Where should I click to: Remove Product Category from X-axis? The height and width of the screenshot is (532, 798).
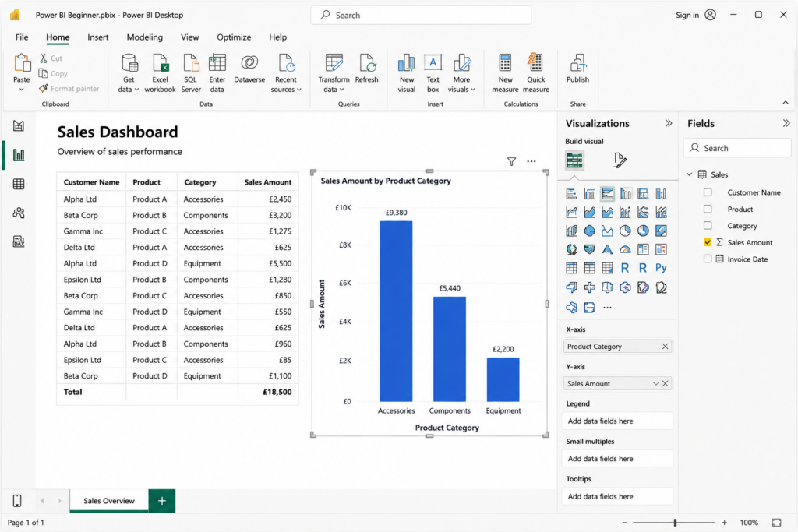coord(665,347)
